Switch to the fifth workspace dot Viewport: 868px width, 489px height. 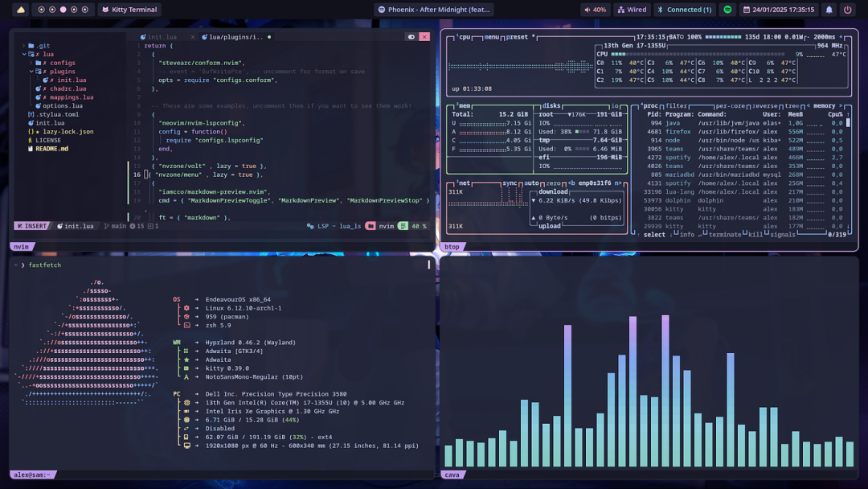pos(84,10)
